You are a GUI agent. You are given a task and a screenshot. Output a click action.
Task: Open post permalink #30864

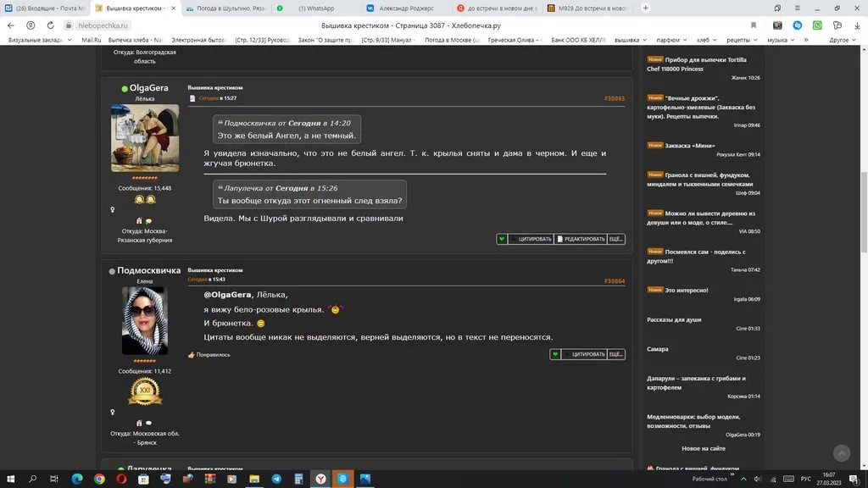(x=614, y=281)
